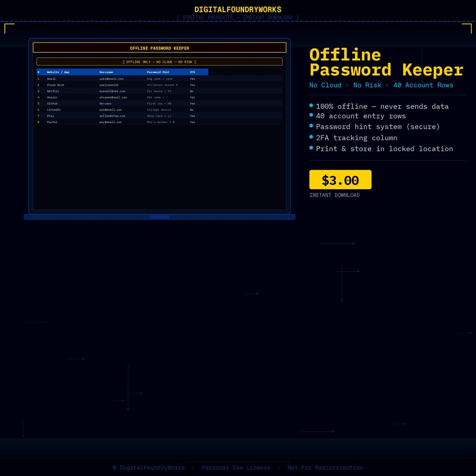The image size is (476, 476).
Task: Click username user@email.com
Action: [x=112, y=78]
